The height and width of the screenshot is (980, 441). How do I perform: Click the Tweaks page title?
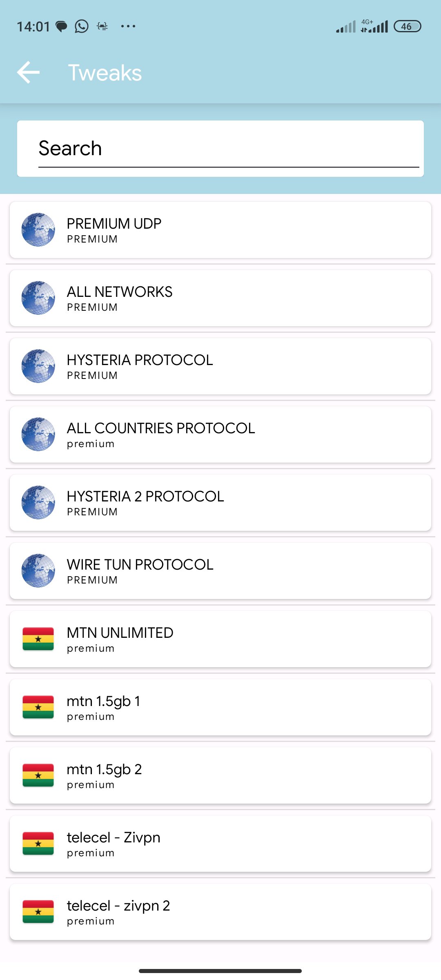(105, 73)
